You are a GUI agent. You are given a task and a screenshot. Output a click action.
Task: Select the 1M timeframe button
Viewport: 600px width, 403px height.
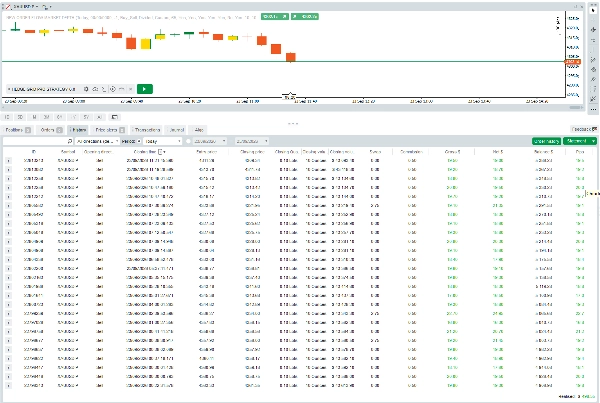coord(34,117)
